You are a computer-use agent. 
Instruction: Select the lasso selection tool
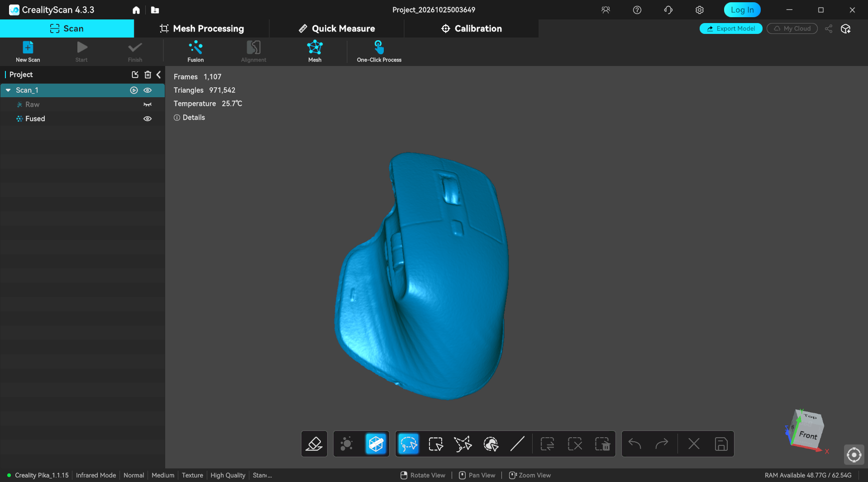tap(409, 444)
